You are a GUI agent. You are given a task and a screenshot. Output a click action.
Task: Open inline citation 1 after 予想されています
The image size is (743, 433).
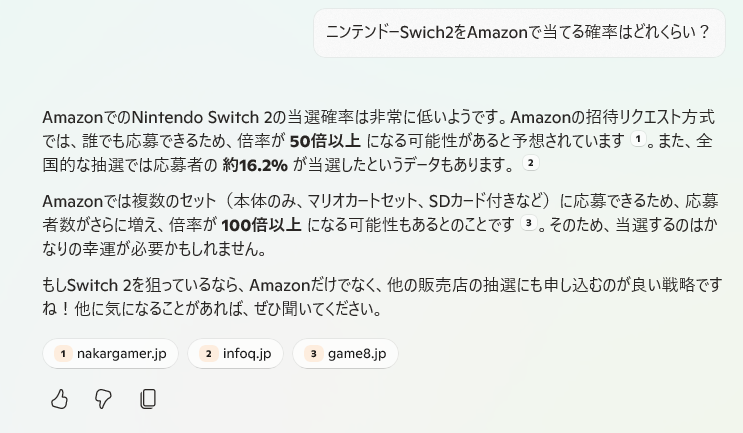pyautogui.click(x=638, y=139)
